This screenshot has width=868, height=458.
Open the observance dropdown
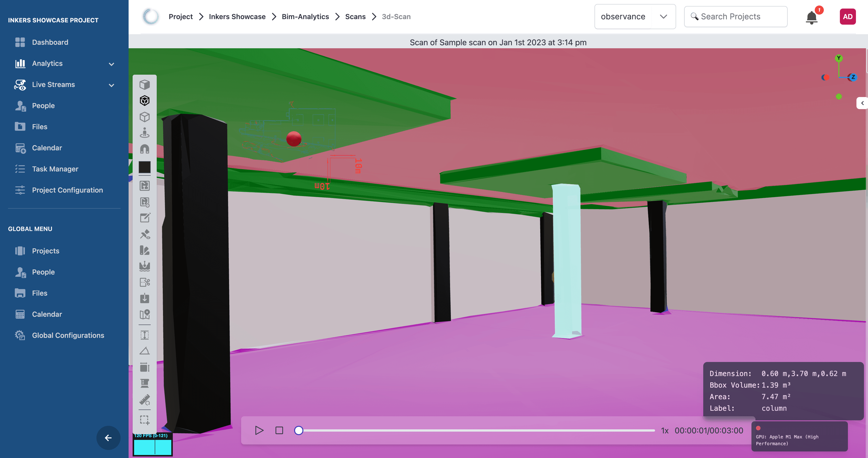pos(634,17)
